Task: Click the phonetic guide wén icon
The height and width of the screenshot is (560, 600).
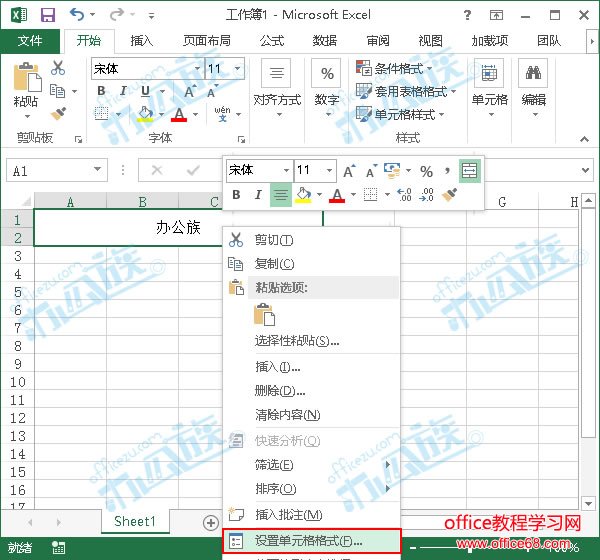Action: (222, 114)
